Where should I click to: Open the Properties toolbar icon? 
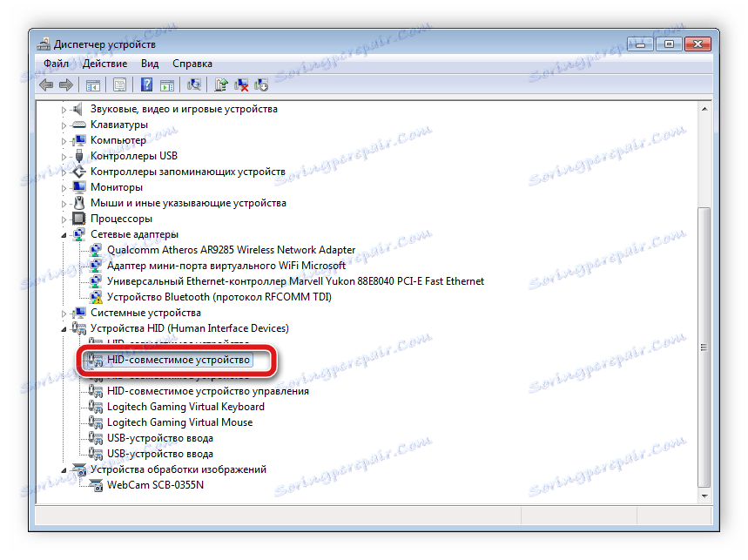click(119, 85)
